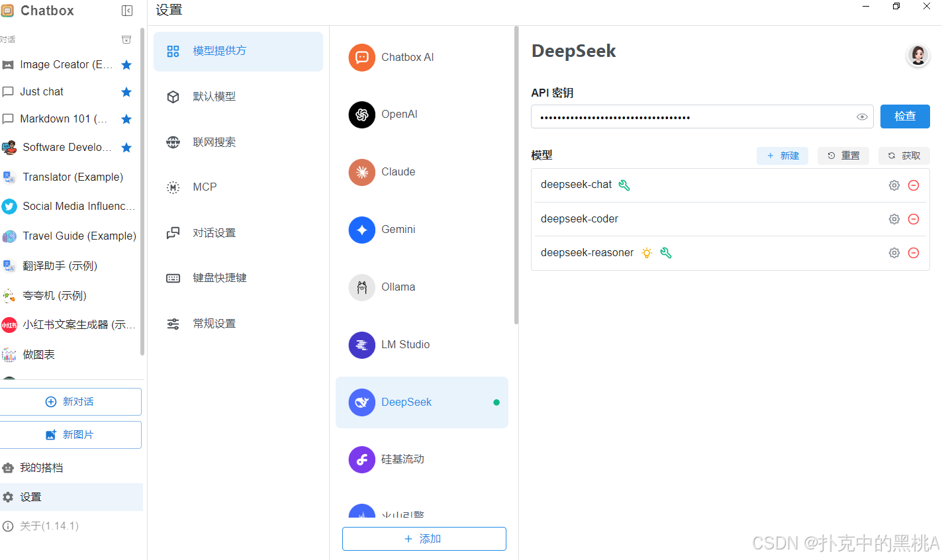Open the Just chat conversation

click(x=42, y=92)
